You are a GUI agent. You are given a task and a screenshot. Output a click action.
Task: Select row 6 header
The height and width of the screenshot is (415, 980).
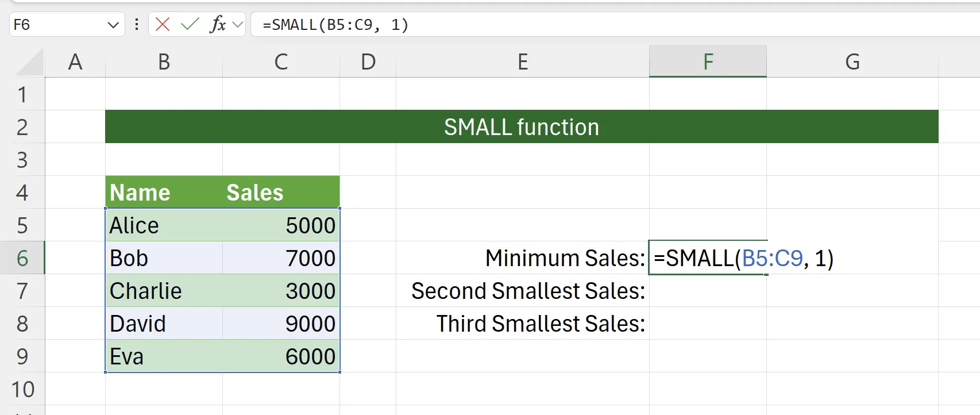click(x=22, y=258)
